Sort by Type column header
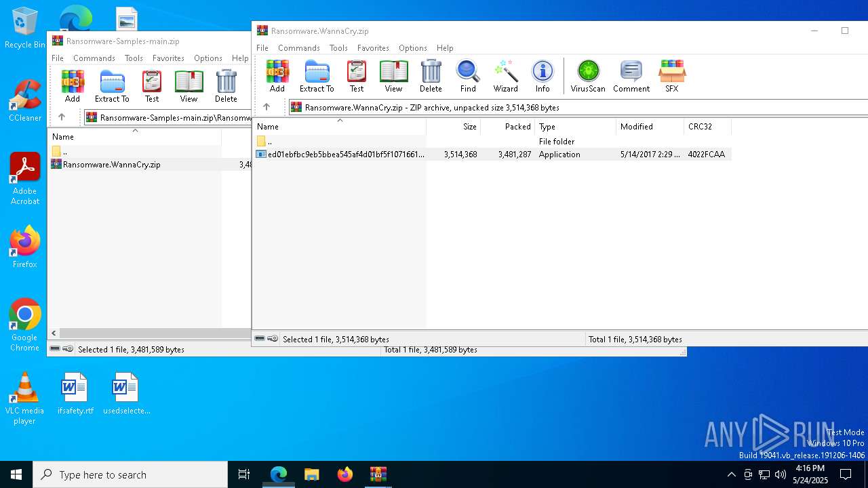868x488 pixels. pos(576,127)
